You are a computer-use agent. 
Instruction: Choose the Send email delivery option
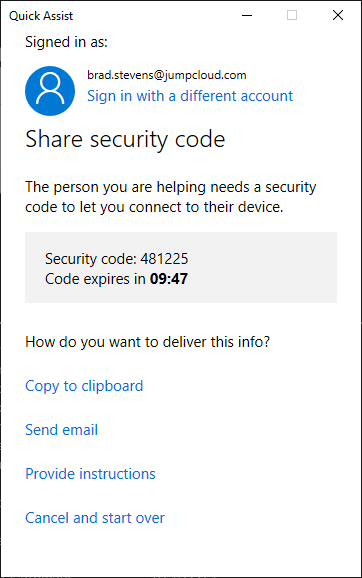click(62, 430)
